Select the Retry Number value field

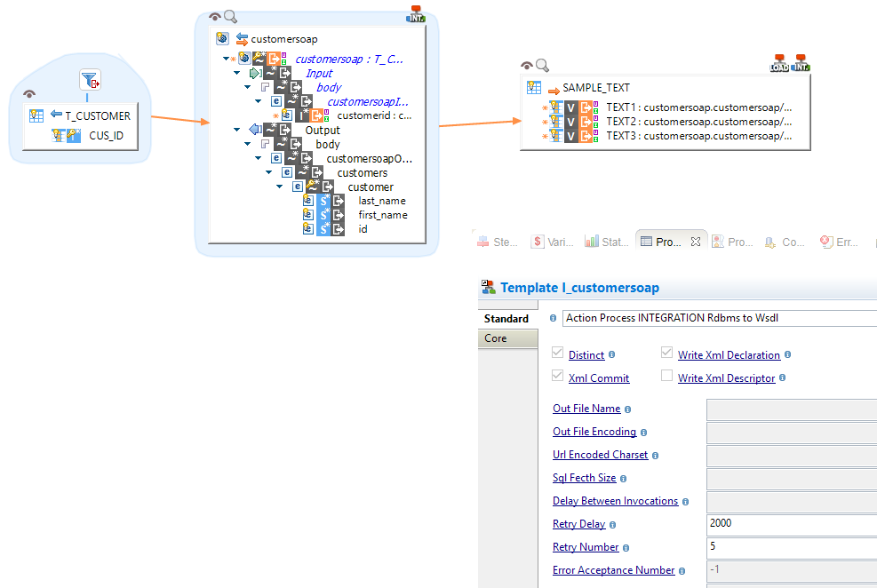coord(791,546)
